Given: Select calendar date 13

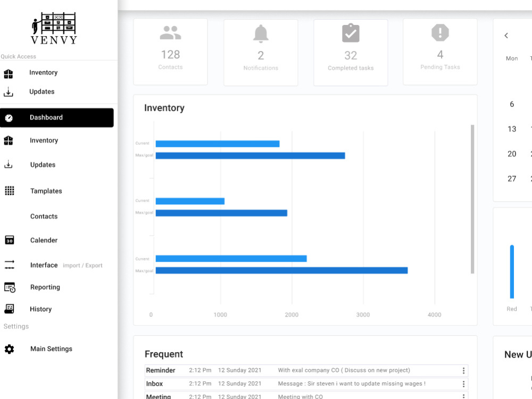Looking at the screenshot, I should (x=512, y=129).
